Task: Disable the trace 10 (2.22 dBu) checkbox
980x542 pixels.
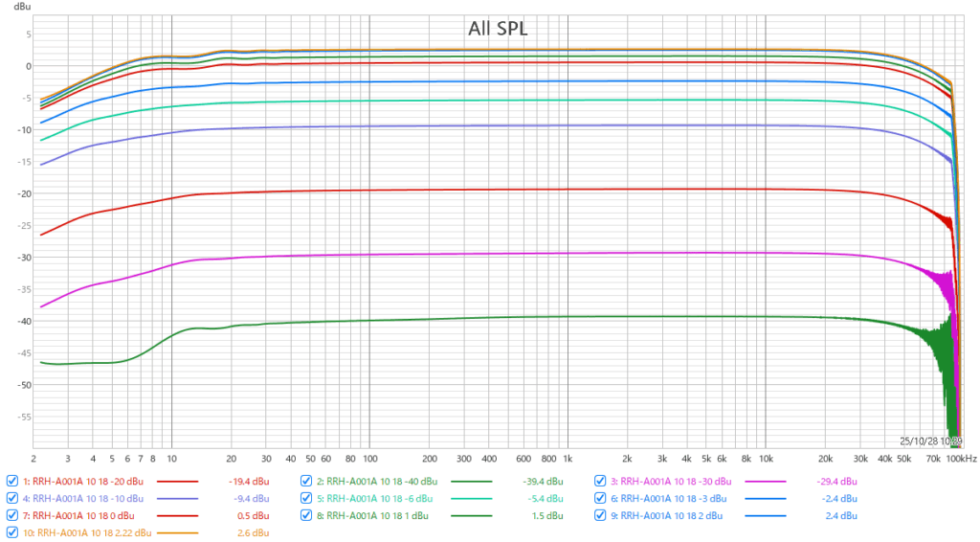Action: pos(12,531)
